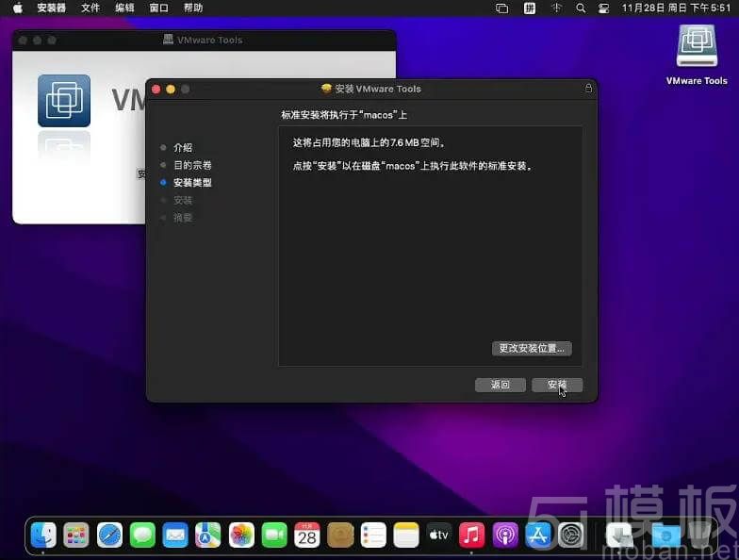Open the 安装器 menu in menu bar
The image size is (739, 560).
click(x=51, y=8)
